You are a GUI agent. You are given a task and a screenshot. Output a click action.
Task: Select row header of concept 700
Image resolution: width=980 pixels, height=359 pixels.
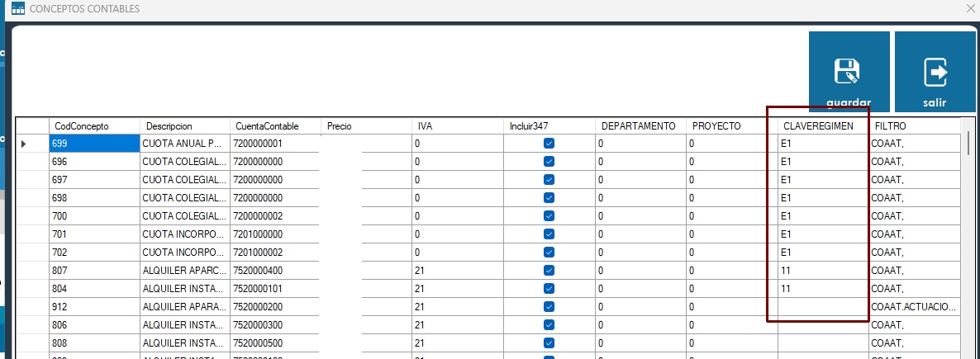(x=32, y=216)
